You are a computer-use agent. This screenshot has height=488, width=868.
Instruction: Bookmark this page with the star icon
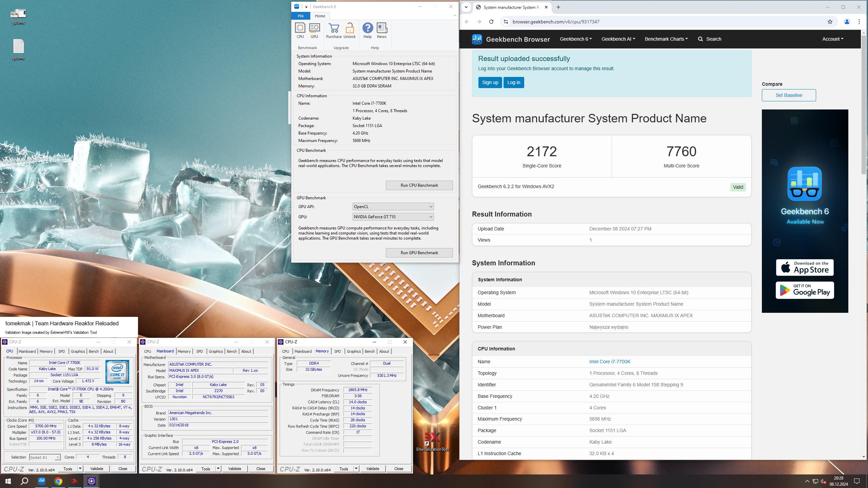click(830, 22)
